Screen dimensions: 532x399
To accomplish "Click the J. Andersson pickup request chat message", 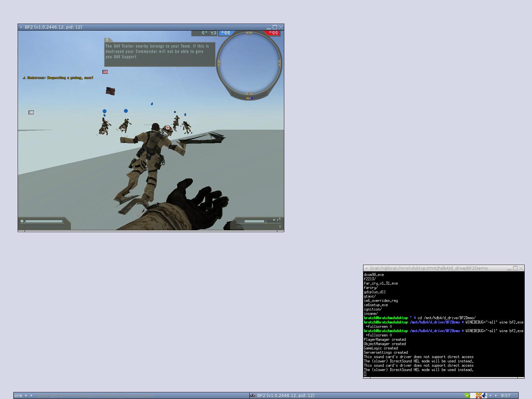I will pyautogui.click(x=58, y=78).
